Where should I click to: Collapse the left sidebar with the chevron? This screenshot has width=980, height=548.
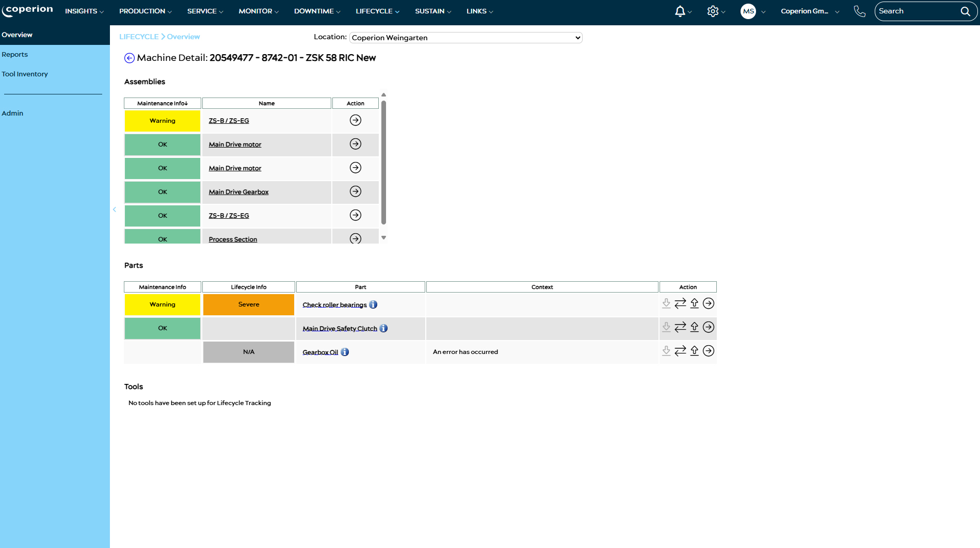[115, 209]
